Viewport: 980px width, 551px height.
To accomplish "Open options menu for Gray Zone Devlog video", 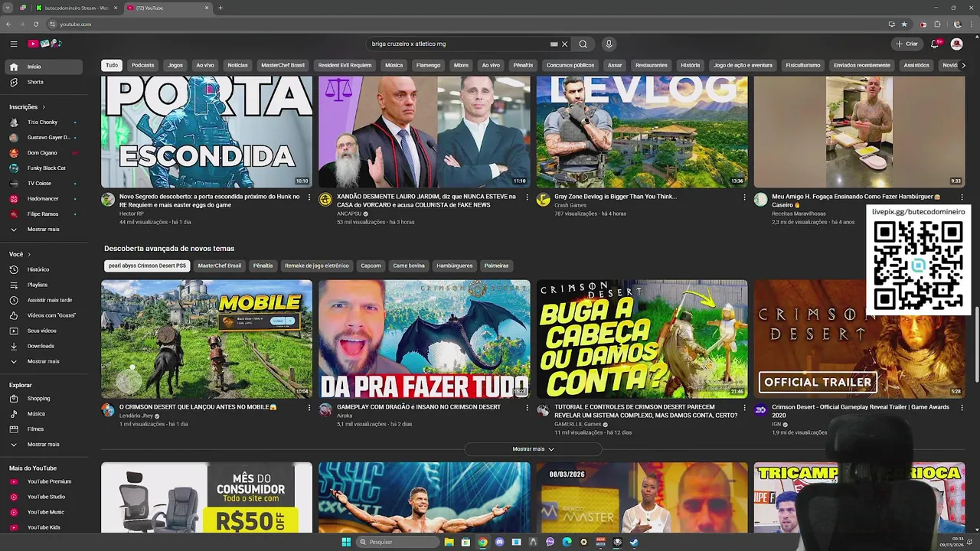I will pyautogui.click(x=744, y=197).
